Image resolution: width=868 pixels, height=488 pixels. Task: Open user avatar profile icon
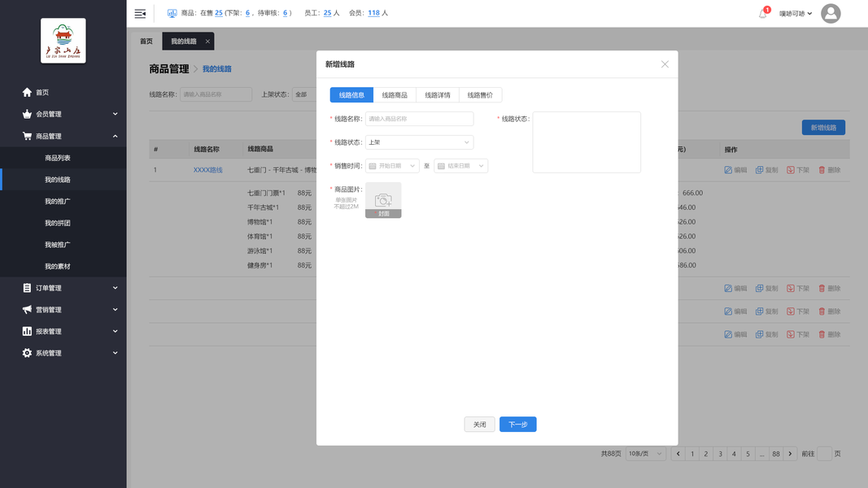(831, 13)
